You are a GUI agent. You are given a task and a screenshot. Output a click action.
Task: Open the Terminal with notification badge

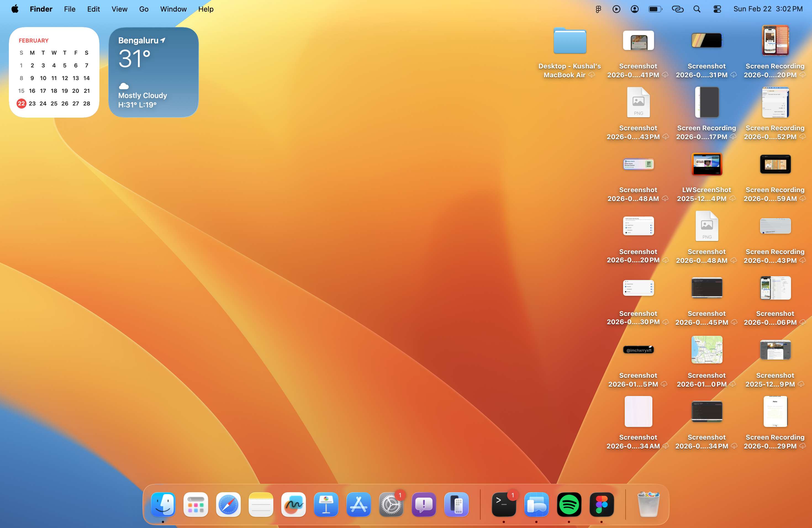tap(504, 505)
